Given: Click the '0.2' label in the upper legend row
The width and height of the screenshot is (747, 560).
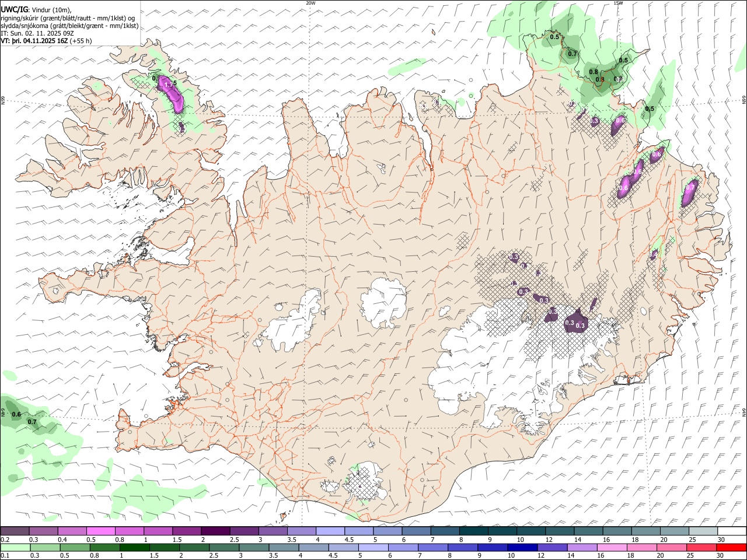Looking at the screenshot, I should tap(5, 540).
